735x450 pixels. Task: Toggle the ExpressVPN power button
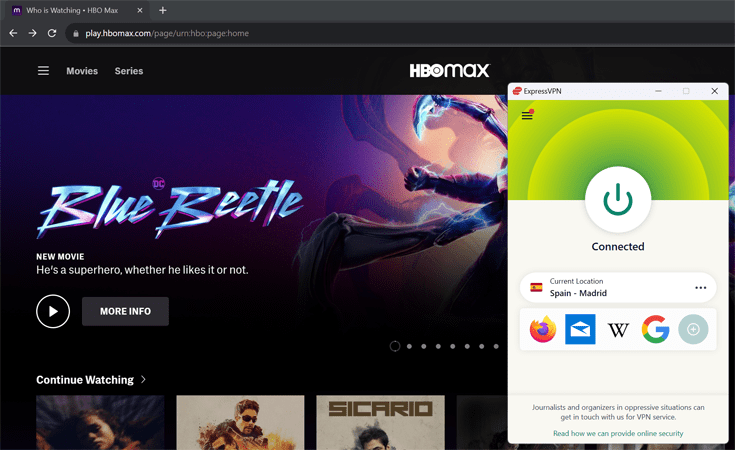click(618, 199)
